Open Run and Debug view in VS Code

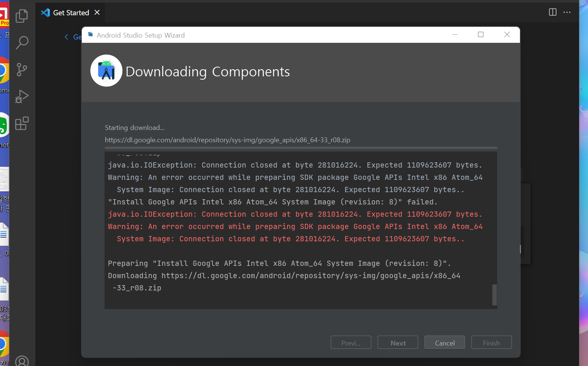22,96
